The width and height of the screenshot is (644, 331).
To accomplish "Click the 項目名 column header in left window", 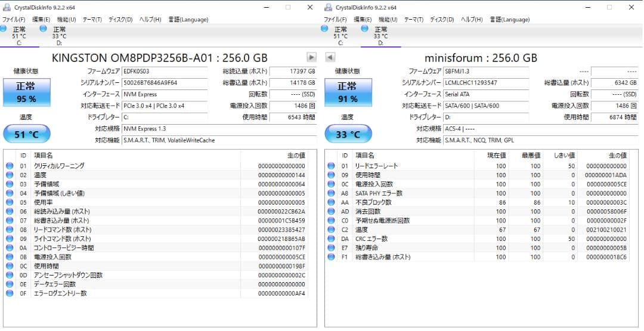I will pyautogui.click(x=135, y=156).
